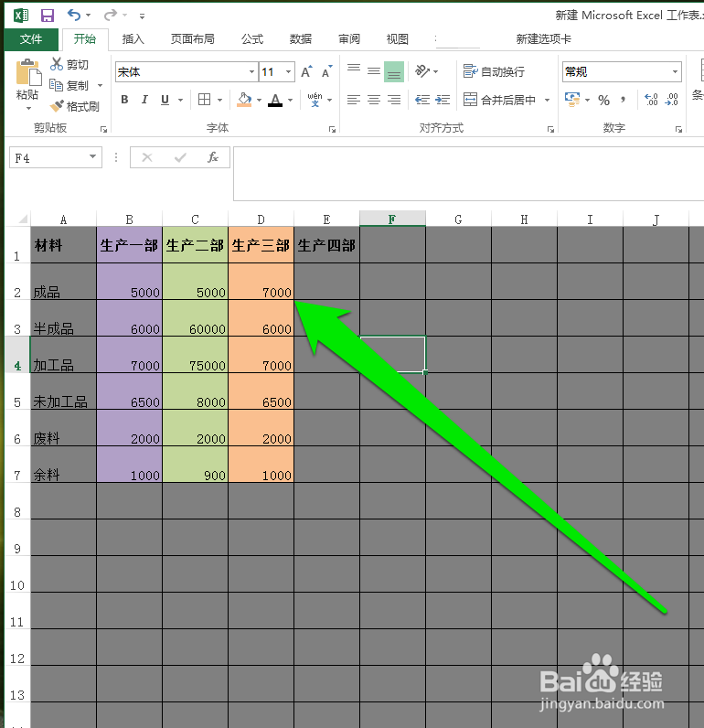
Task: Open the File (文件) tab
Action: 31,39
